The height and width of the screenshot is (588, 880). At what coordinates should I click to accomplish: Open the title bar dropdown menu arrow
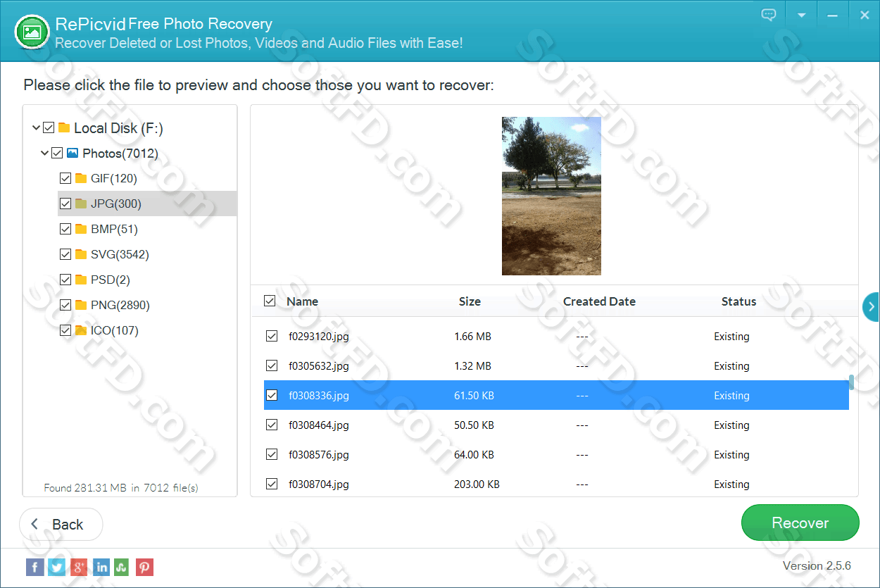coord(801,15)
